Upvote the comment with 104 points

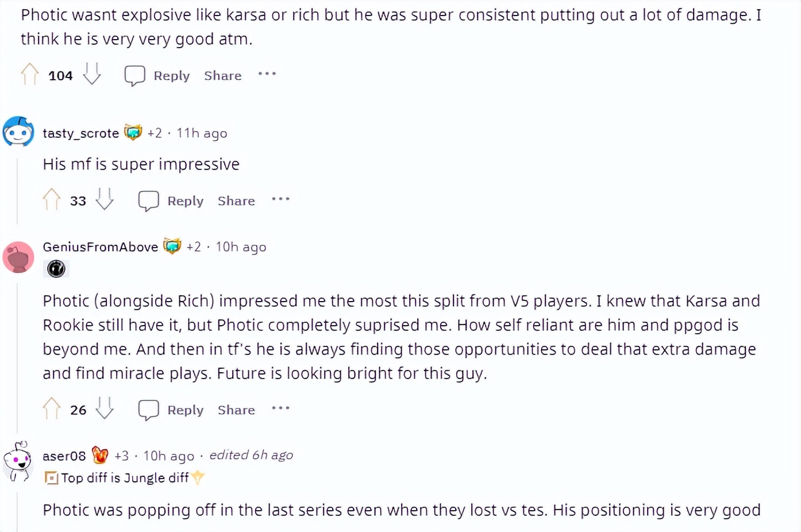[x=30, y=75]
